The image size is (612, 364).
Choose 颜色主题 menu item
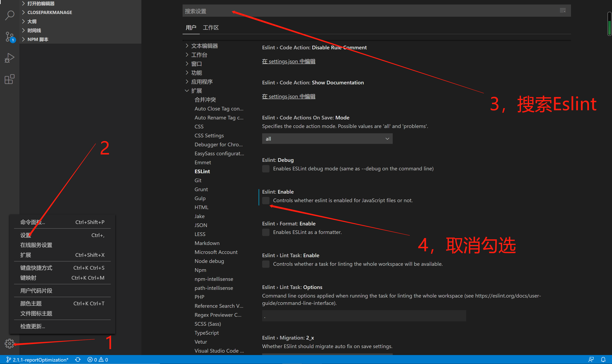coord(62,304)
